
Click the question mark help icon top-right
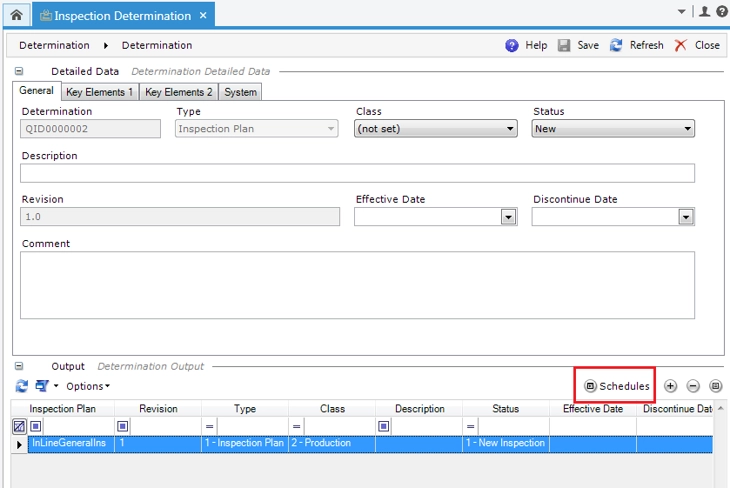[x=721, y=12]
